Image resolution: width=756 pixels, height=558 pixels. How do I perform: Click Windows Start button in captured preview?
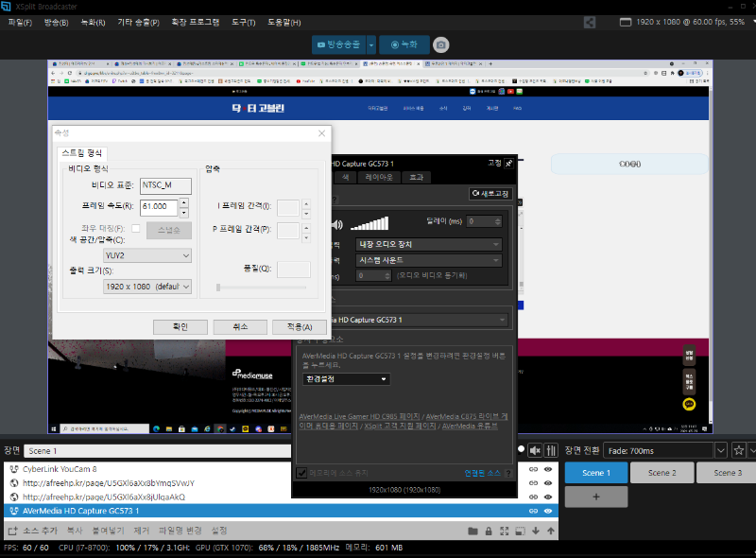pos(54,428)
